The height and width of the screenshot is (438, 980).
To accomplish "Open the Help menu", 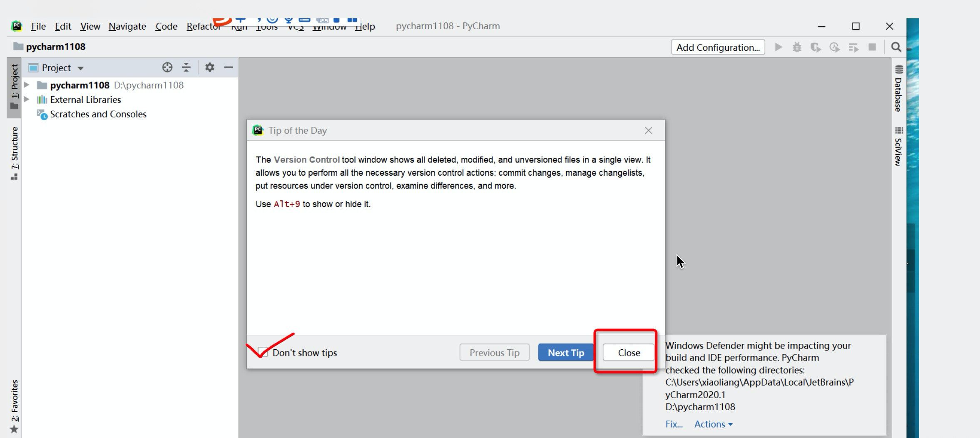I will click(365, 27).
